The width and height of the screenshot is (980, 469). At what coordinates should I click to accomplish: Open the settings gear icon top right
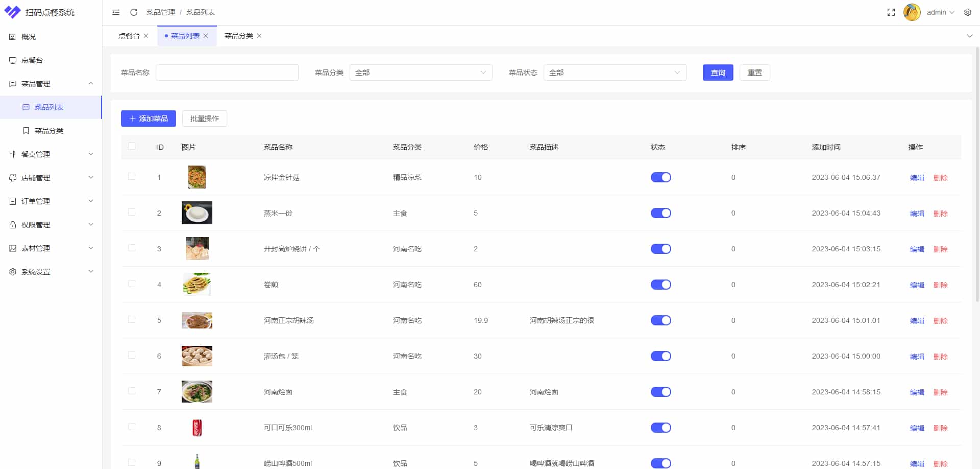click(x=968, y=12)
